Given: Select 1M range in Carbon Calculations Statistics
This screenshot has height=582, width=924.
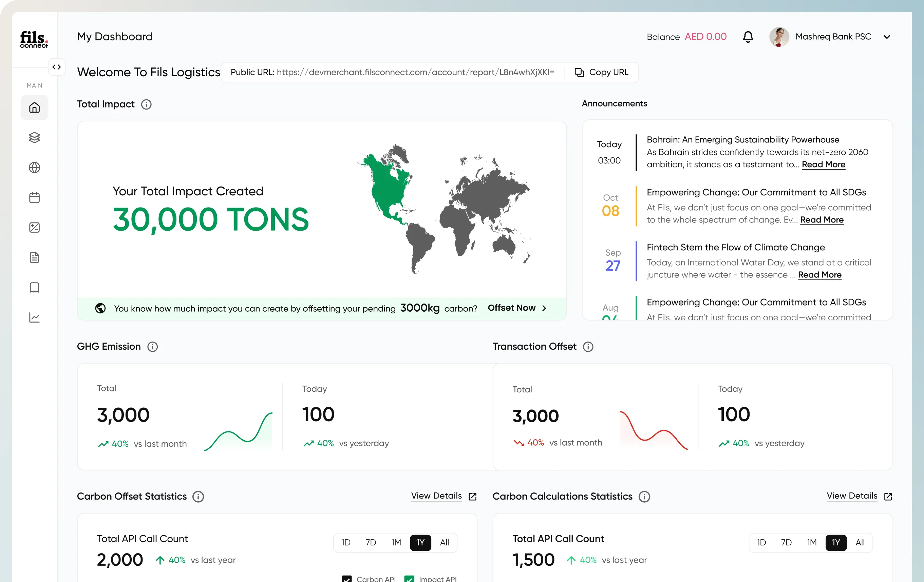Looking at the screenshot, I should tap(812, 542).
